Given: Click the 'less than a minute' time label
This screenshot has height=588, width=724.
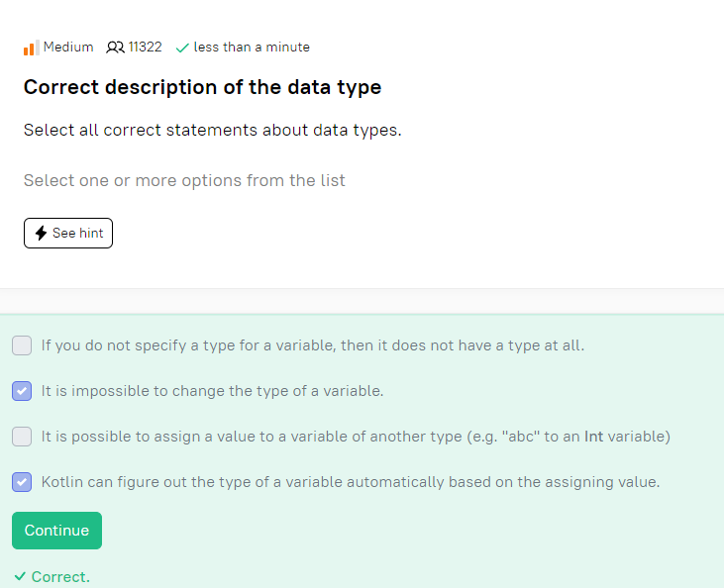Looking at the screenshot, I should (x=252, y=48).
